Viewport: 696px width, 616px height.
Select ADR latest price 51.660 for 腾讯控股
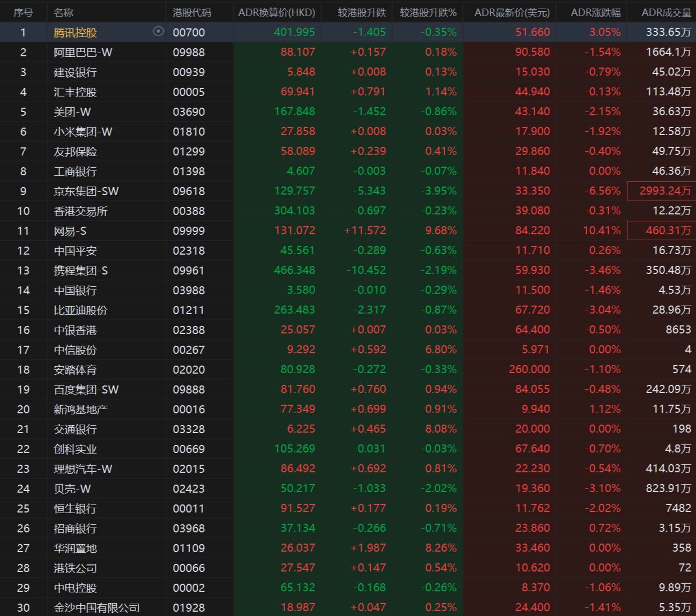[x=533, y=32]
